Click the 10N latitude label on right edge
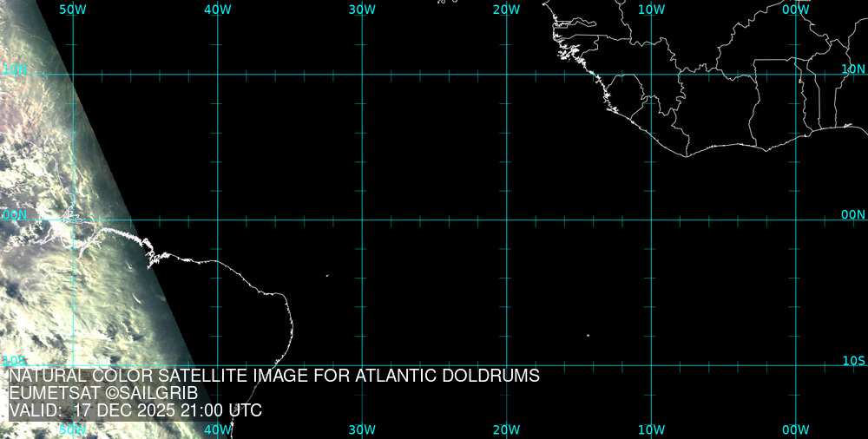Screen dimensions: 868x439 pos(853,69)
